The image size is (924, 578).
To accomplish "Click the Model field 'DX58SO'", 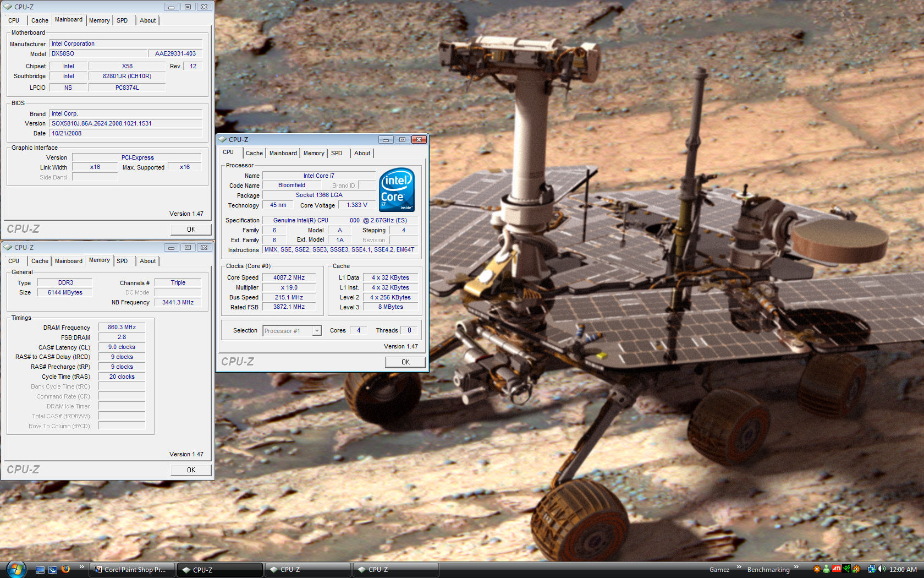I will coord(98,53).
